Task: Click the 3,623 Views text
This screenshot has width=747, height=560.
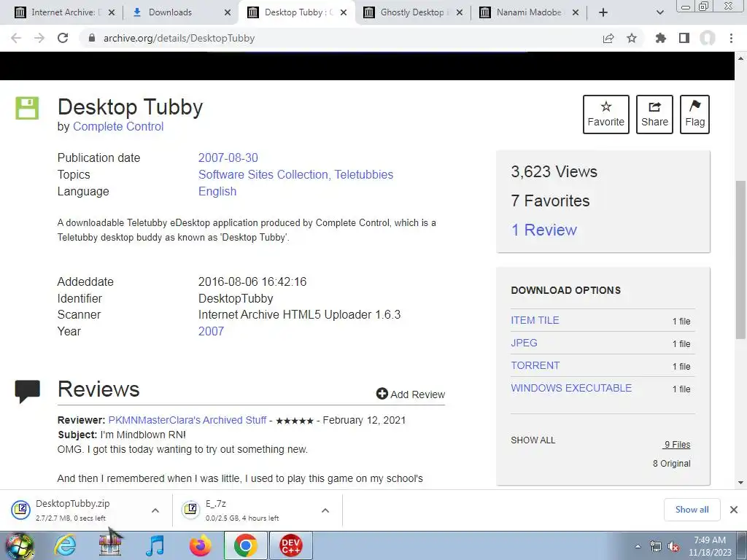Action: tap(554, 171)
